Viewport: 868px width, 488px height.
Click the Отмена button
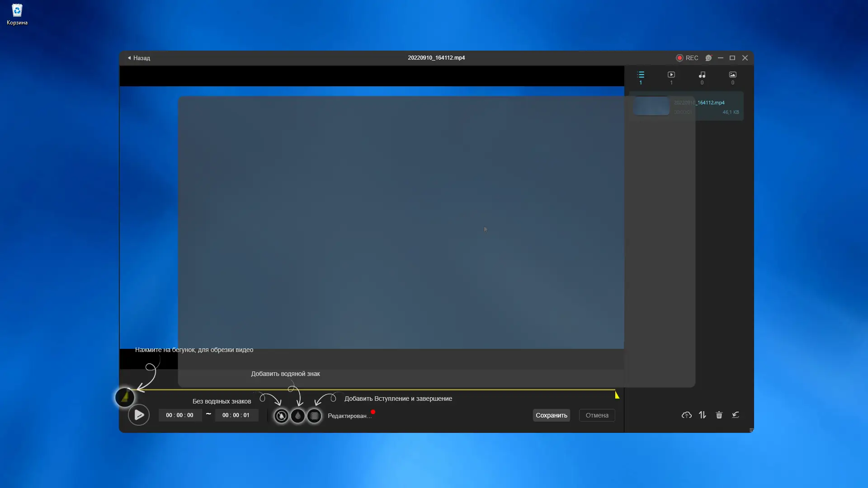tap(597, 415)
